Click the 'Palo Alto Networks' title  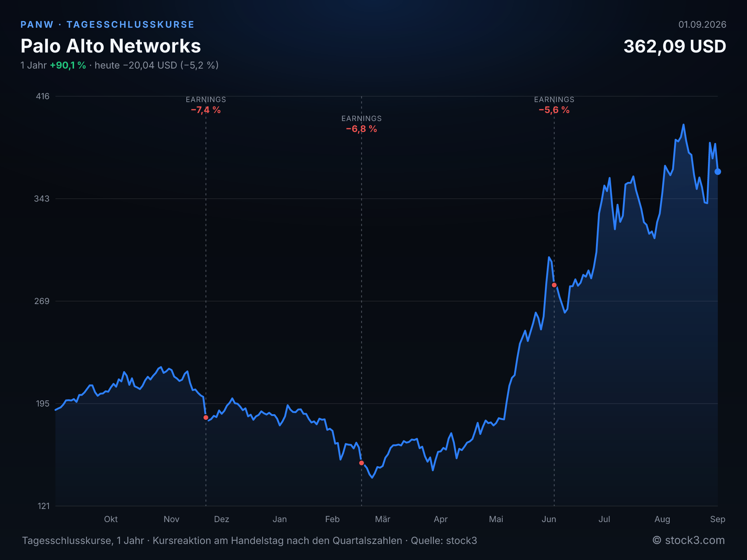[111, 46]
